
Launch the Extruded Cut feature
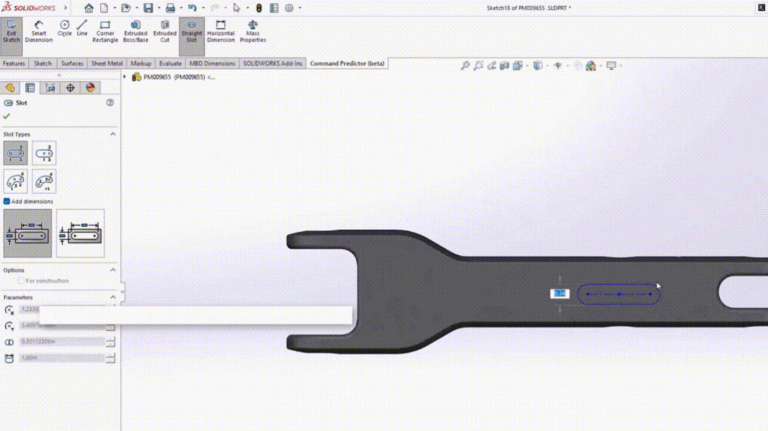(x=164, y=33)
